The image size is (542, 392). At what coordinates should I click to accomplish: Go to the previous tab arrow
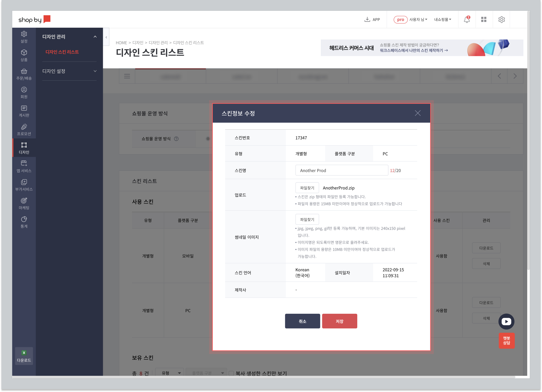click(499, 76)
